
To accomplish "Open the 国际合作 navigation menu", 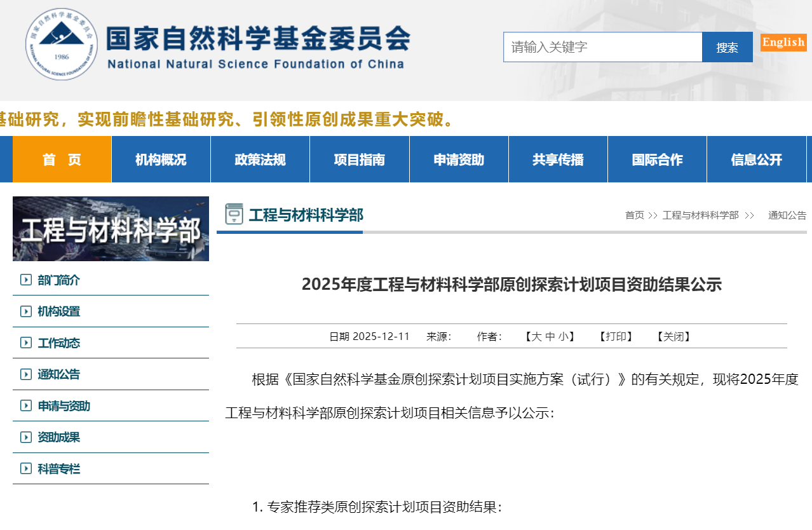I will click(657, 160).
